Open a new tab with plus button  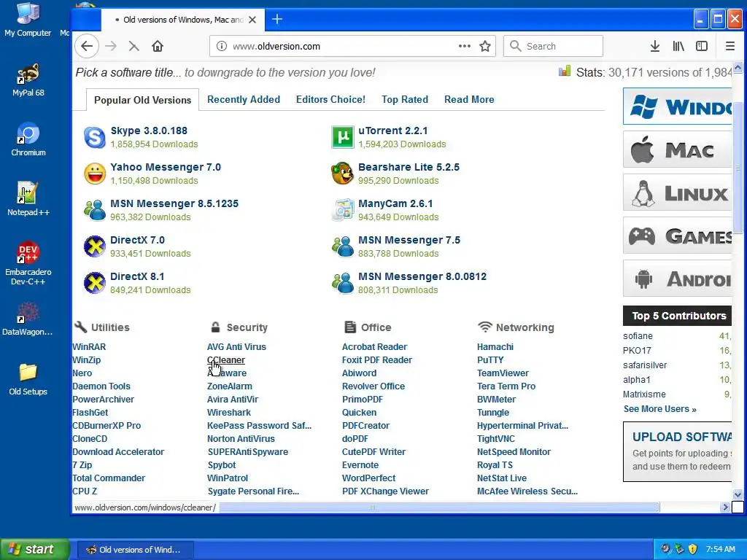coord(277,20)
